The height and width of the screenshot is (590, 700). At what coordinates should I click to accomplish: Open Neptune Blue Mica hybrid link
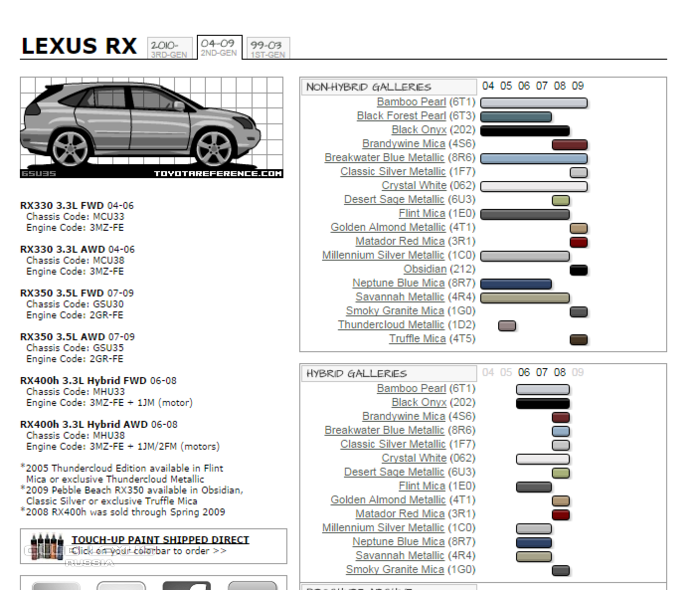coord(398,541)
